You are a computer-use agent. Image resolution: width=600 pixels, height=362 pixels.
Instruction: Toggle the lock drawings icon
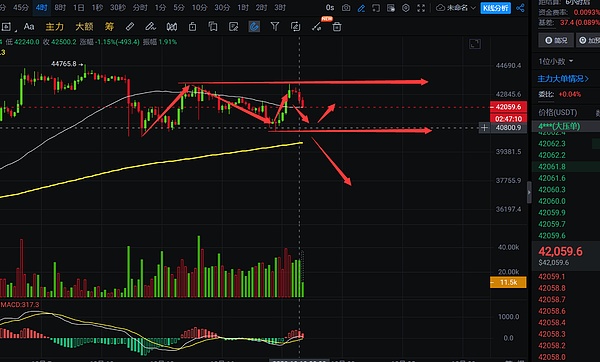coord(192,26)
